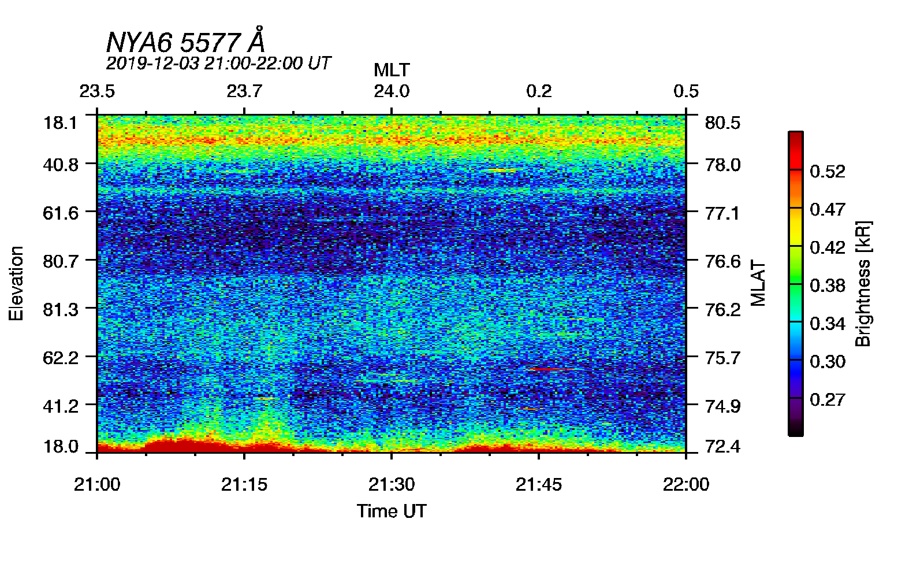The height and width of the screenshot is (578, 924).
Task: Pick the MLAT tick "77.1"
Action: (x=722, y=213)
